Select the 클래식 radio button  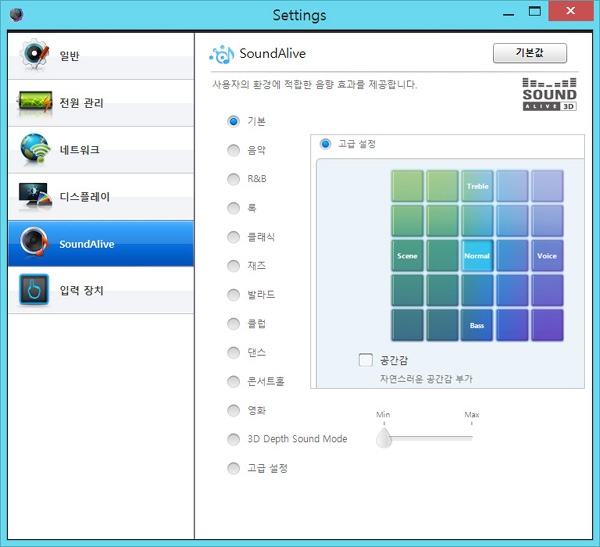click(233, 237)
